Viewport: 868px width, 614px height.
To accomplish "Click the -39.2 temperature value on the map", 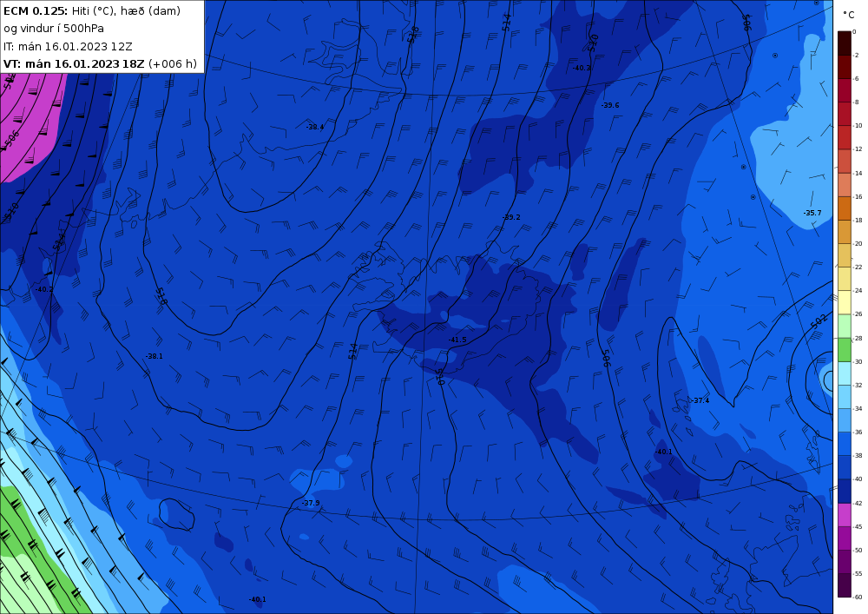I will pyautogui.click(x=511, y=217).
